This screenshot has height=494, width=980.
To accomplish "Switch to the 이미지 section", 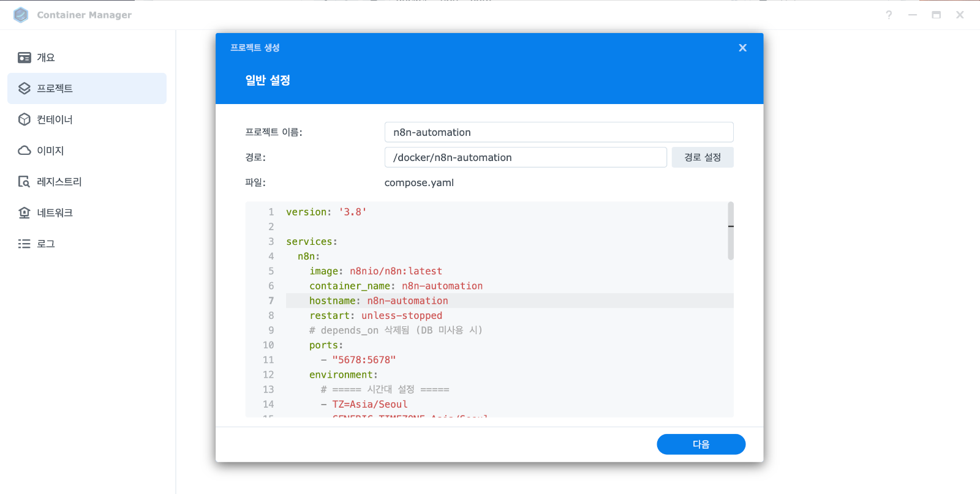I will [87, 151].
